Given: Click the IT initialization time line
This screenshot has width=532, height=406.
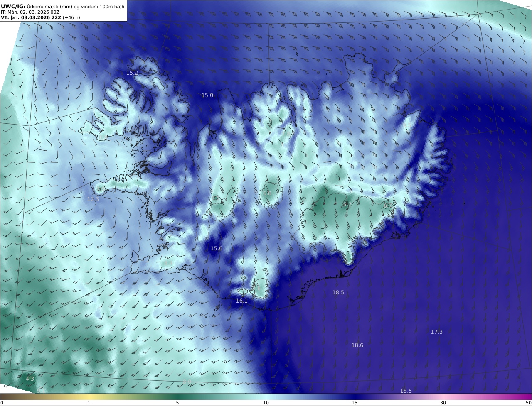Looking at the screenshot, I should coord(30,12).
